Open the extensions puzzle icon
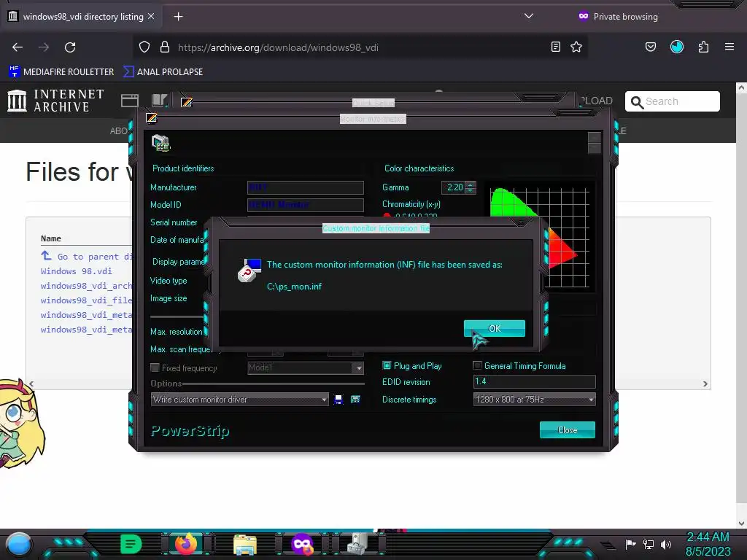 pyautogui.click(x=704, y=47)
